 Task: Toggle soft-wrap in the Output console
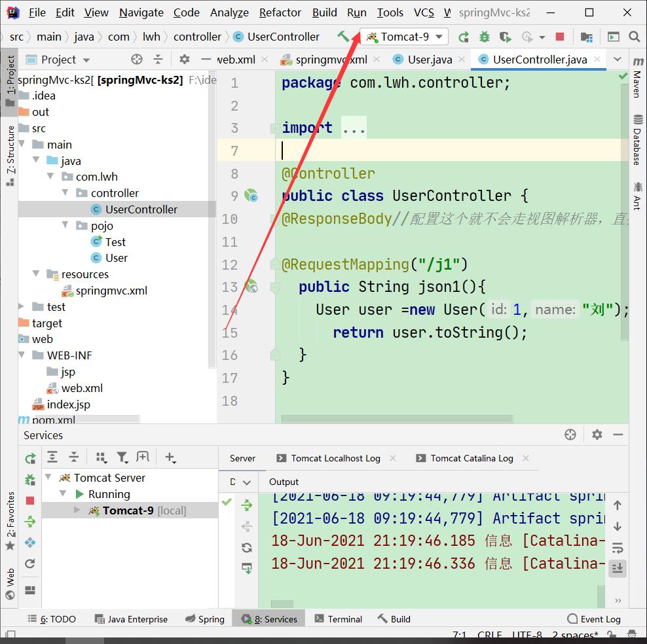pyautogui.click(x=616, y=547)
